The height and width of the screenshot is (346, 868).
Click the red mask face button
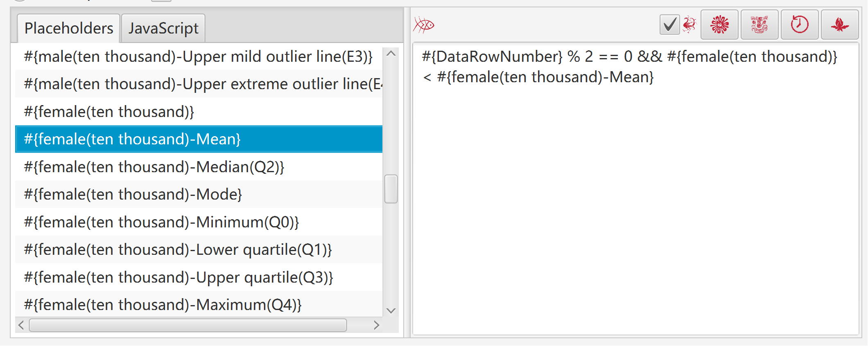[759, 25]
